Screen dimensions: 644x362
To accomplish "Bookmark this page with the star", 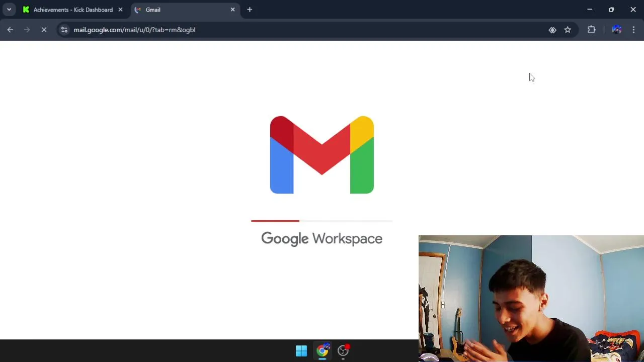I will 568,30.
